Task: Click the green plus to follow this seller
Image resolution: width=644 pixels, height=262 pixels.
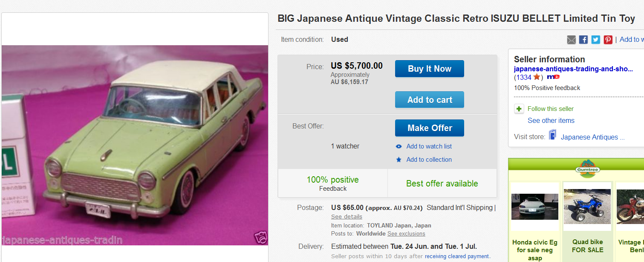Action: 519,109
